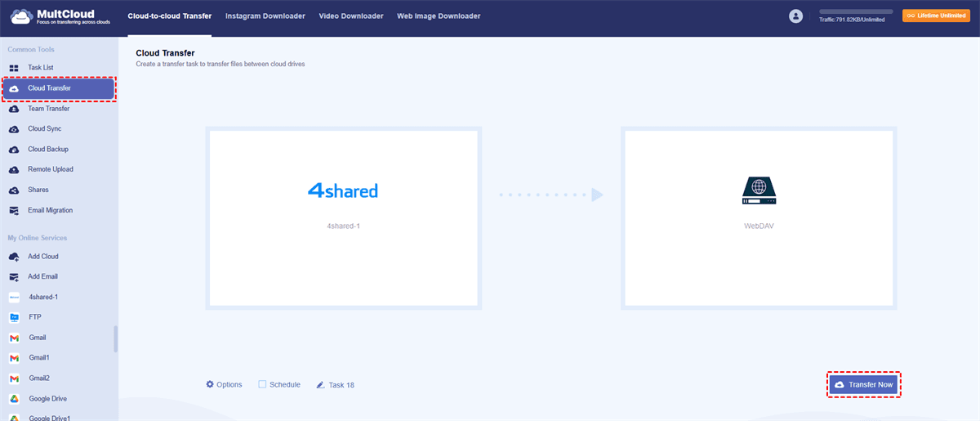The height and width of the screenshot is (421, 980).
Task: Click the traffic usage progress bar
Action: (855, 11)
